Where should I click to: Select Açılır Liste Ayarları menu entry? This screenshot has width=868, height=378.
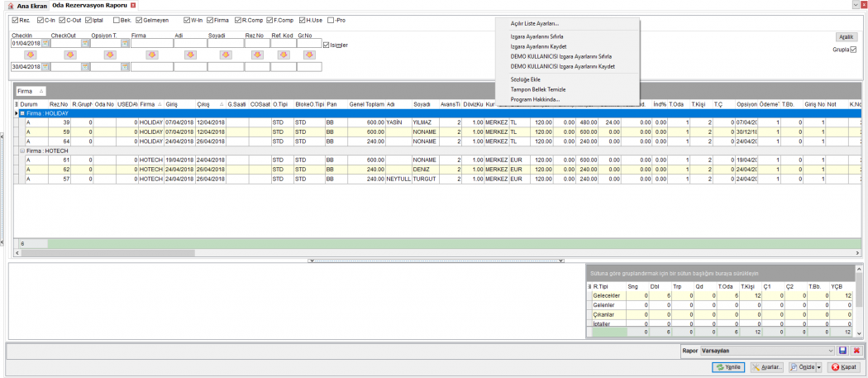click(534, 24)
